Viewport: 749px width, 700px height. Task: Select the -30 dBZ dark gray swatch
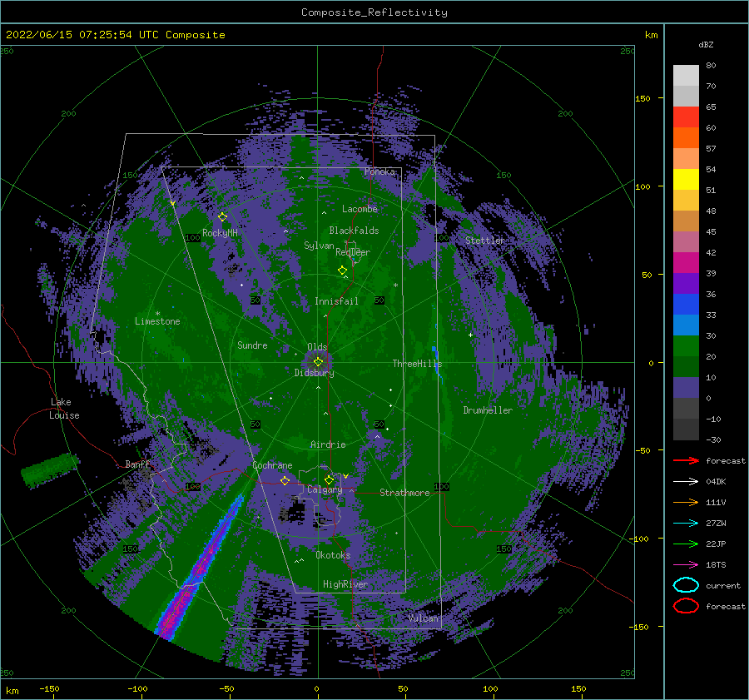click(x=686, y=429)
